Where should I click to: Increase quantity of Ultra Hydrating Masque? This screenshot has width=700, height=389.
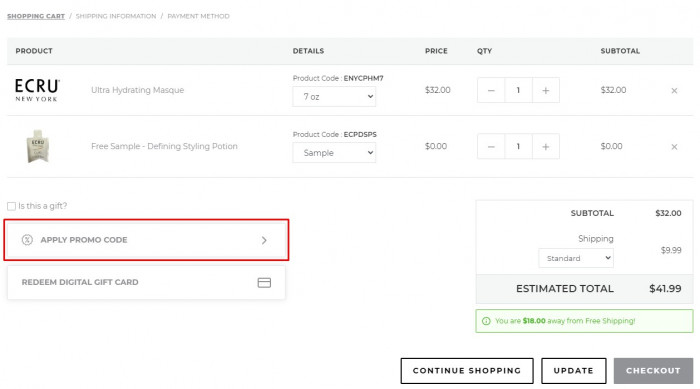546,90
